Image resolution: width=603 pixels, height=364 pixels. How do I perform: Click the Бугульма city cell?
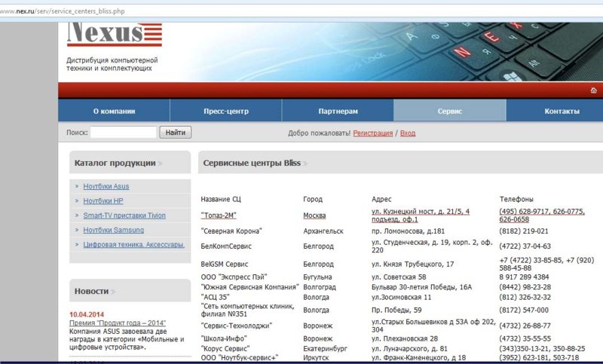317,277
